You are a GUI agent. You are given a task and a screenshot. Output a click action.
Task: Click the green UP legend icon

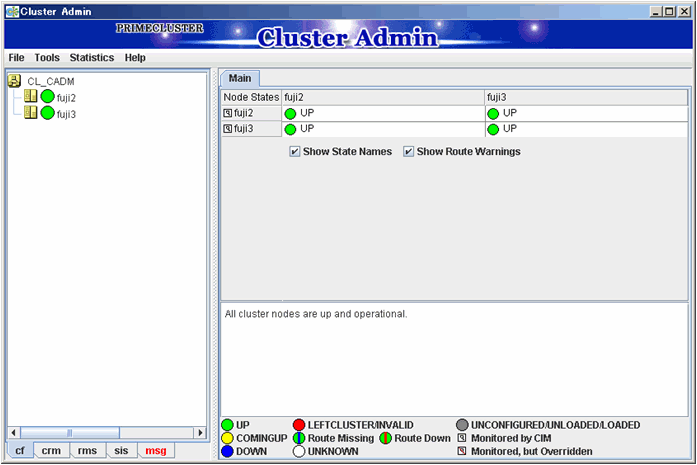(228, 425)
